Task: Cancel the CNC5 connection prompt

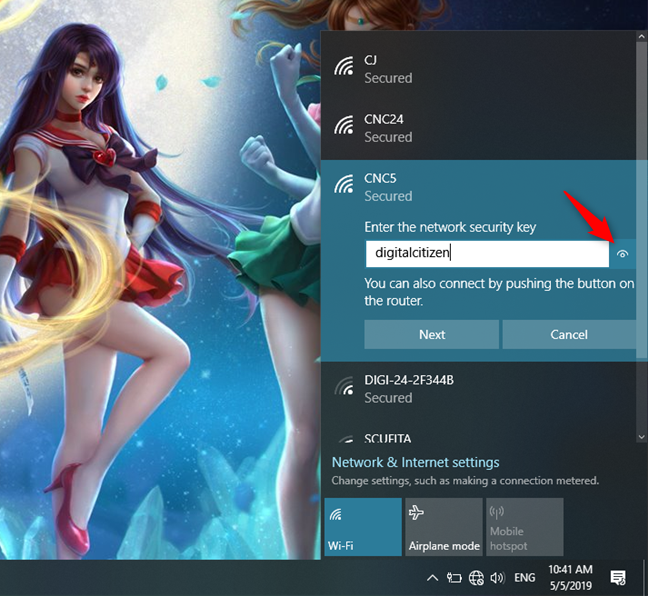Action: (x=569, y=334)
